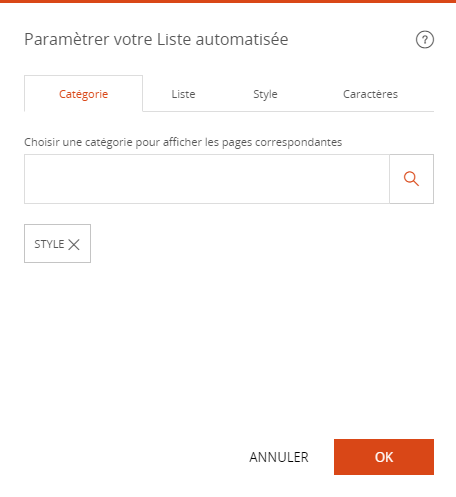View character settings under Caractères

370,94
